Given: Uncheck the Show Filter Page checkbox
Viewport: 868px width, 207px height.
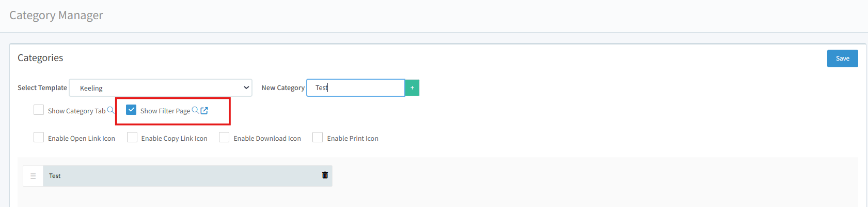Looking at the screenshot, I should coord(131,110).
